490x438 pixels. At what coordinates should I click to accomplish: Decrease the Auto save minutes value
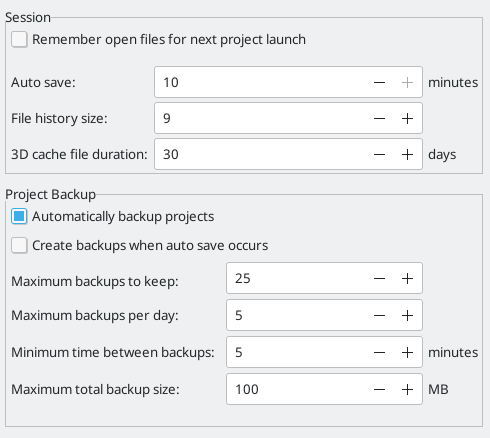(379, 82)
